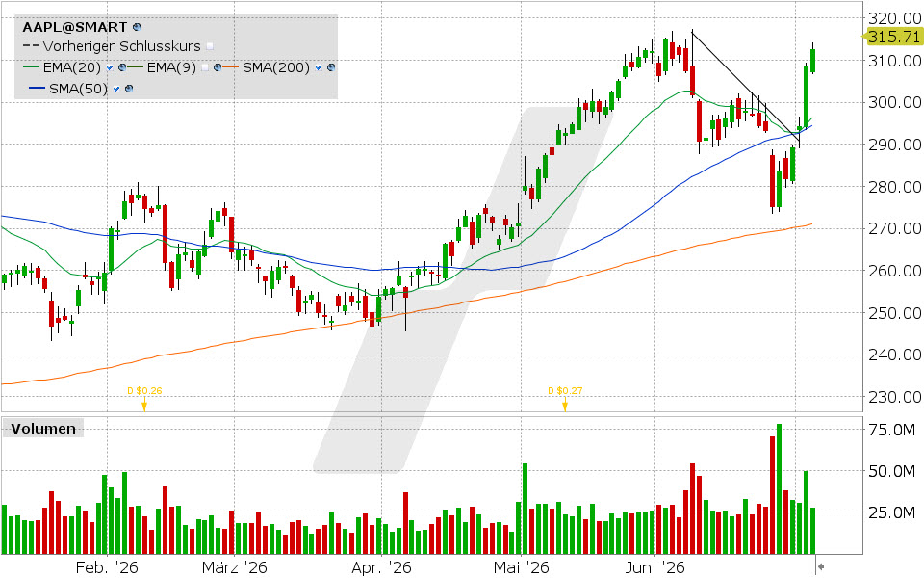The width and height of the screenshot is (924, 578).
Task: Open the EMA(20) indicator settings icon
Action: pos(122,67)
